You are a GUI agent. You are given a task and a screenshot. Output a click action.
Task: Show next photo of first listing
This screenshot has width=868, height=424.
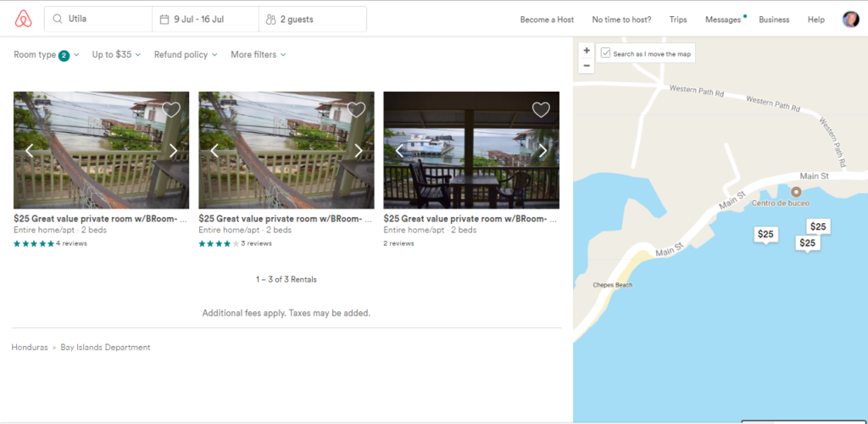174,151
